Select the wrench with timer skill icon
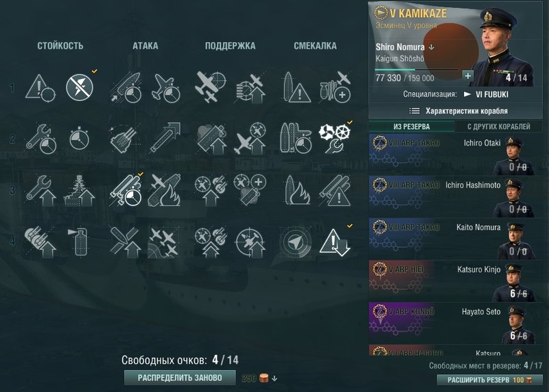Screen dimensions: 549x392 pos(41,139)
